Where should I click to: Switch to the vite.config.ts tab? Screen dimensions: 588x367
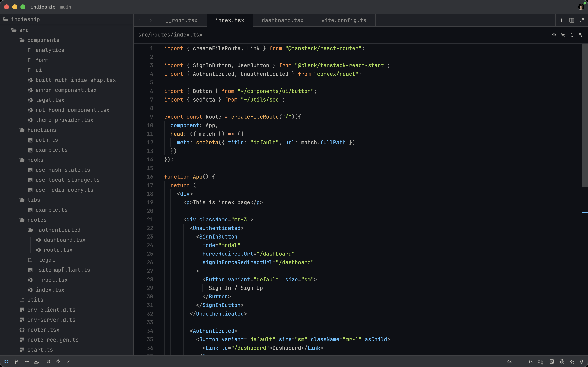tap(344, 20)
